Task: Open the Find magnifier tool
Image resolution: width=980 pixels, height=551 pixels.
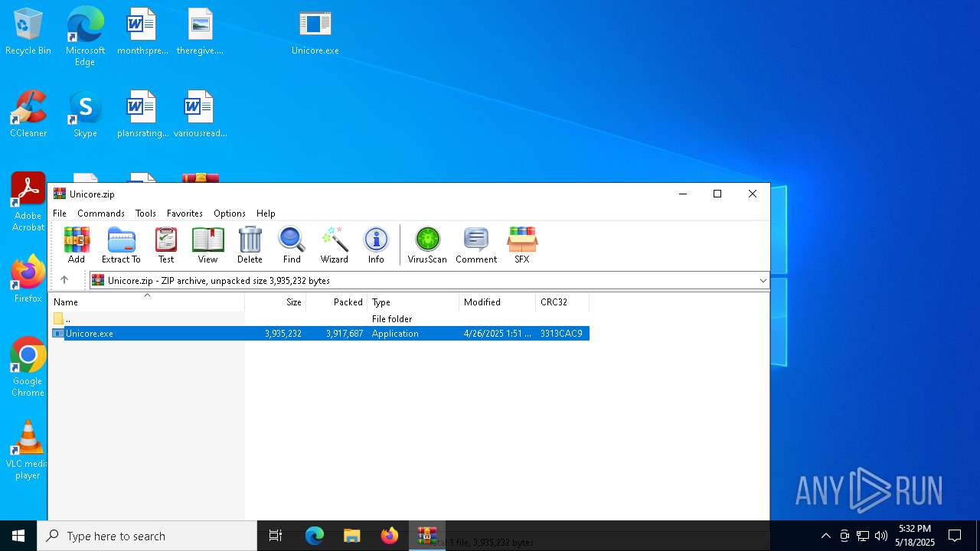Action: (x=292, y=245)
